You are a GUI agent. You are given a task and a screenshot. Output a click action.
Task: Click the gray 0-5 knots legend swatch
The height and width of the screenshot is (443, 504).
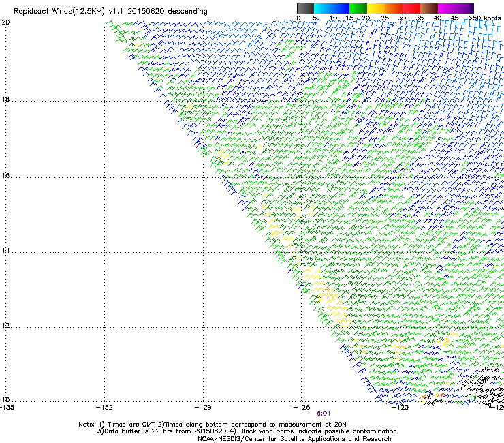tap(305, 8)
